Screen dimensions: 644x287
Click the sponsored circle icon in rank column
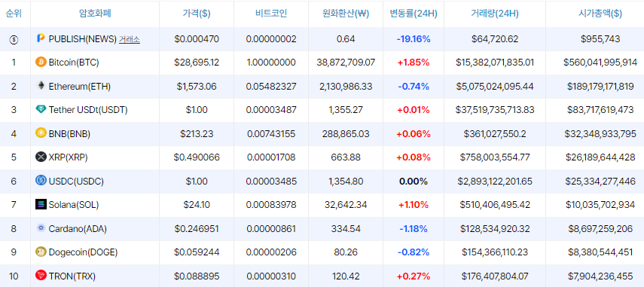14,39
